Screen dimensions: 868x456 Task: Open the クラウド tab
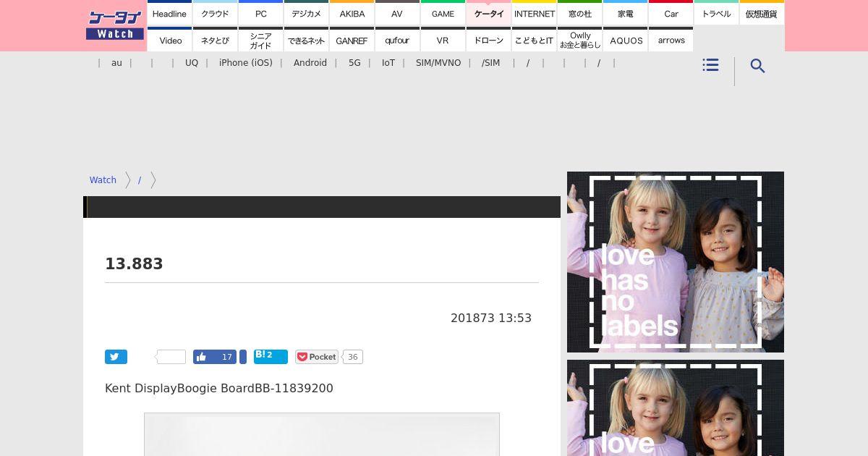tap(215, 13)
